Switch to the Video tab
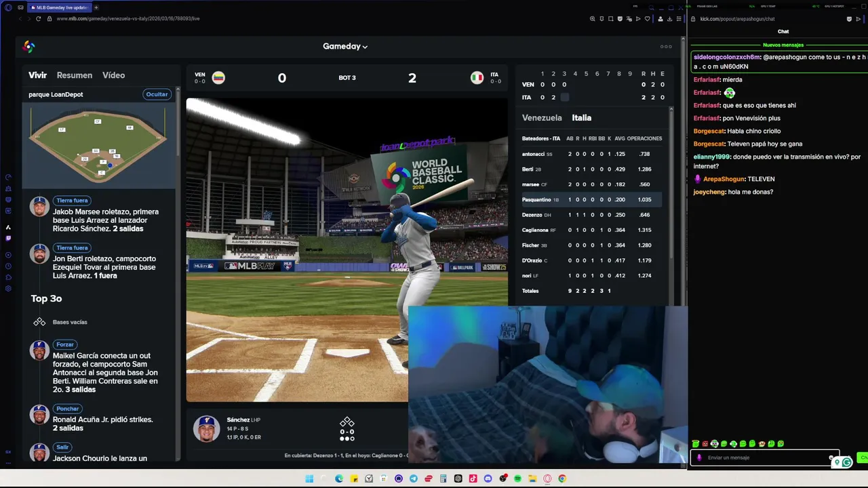This screenshot has height=488, width=868. tap(113, 75)
